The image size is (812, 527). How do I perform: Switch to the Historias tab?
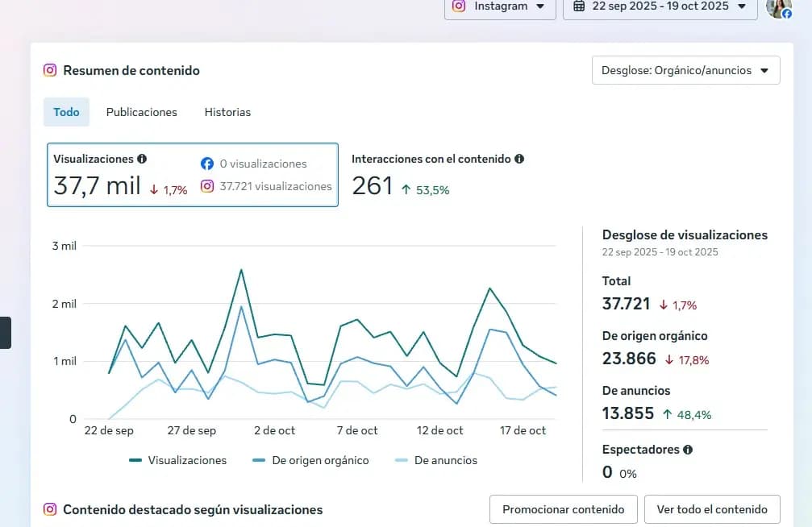coord(227,112)
